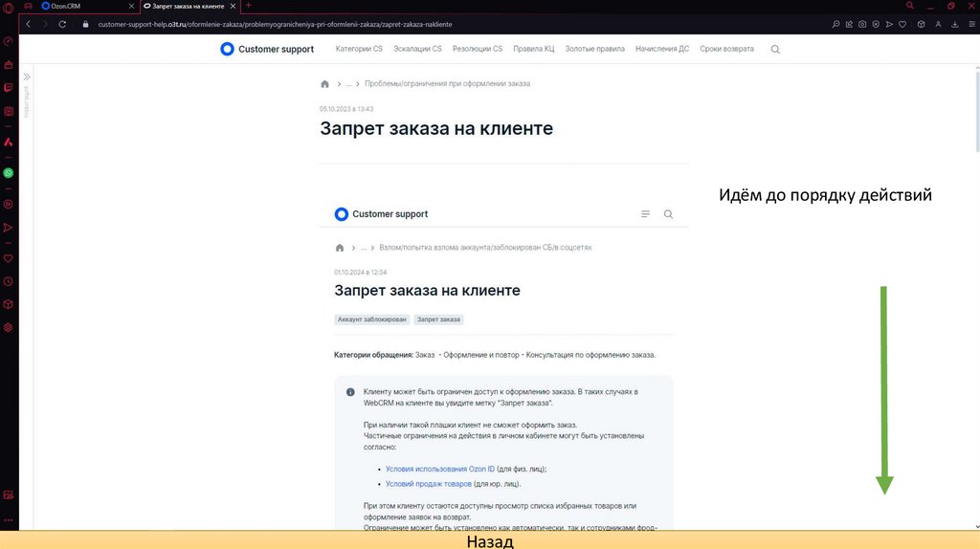The width and height of the screenshot is (980, 549).
Task: Open the Player icon in the sidebar
Action: pyautogui.click(x=8, y=205)
